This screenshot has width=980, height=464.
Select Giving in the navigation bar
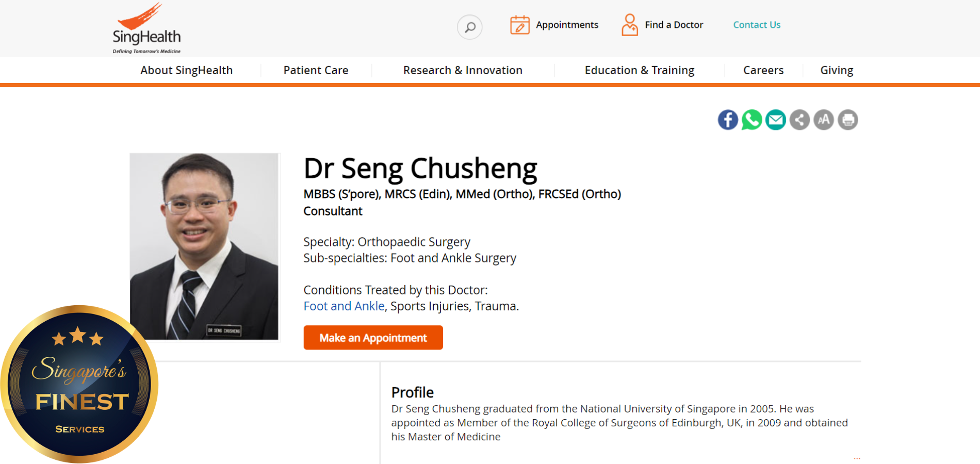click(837, 70)
